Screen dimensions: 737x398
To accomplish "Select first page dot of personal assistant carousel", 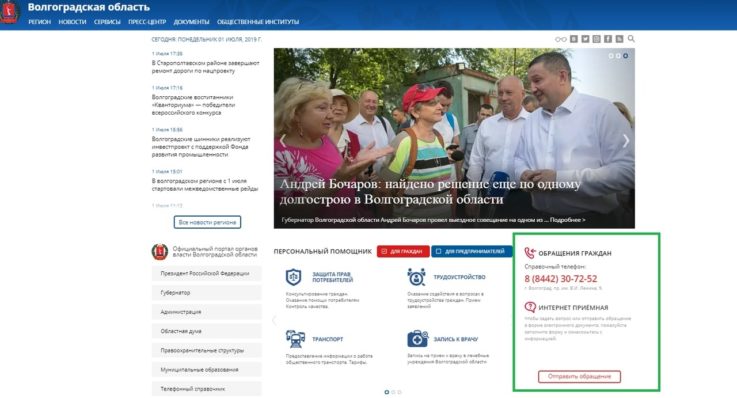I will click(x=387, y=392).
